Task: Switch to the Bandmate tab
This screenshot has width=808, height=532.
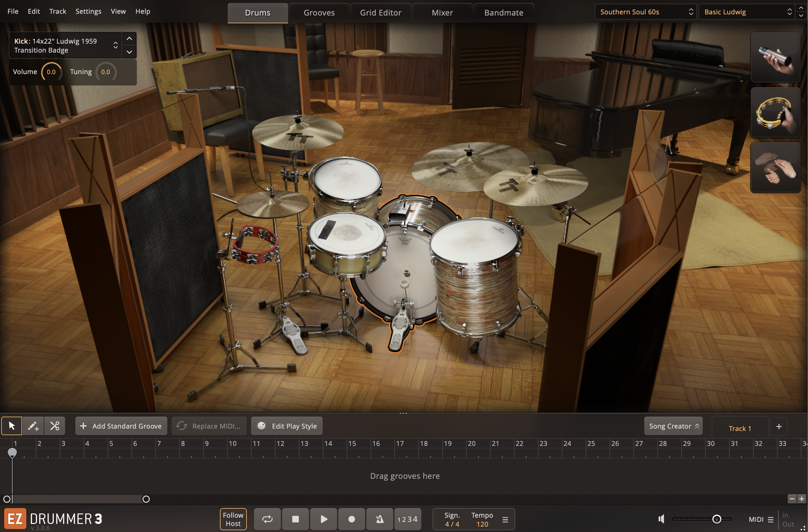Action: pyautogui.click(x=504, y=13)
